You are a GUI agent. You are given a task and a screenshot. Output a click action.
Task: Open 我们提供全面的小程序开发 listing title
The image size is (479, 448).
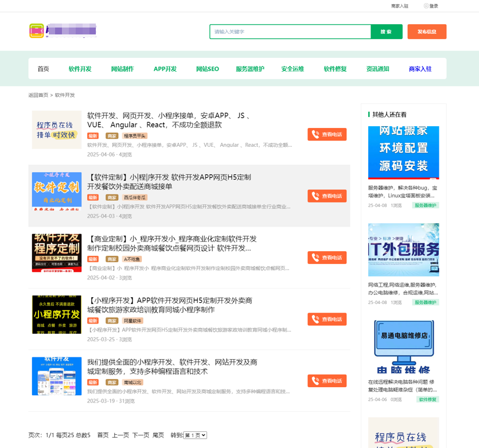172,367
